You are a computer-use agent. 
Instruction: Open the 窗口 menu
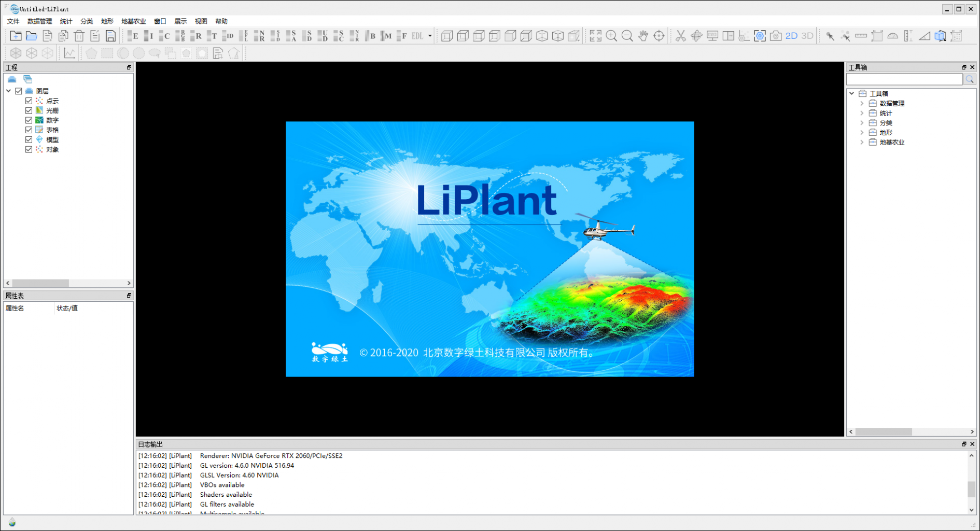pyautogui.click(x=160, y=21)
